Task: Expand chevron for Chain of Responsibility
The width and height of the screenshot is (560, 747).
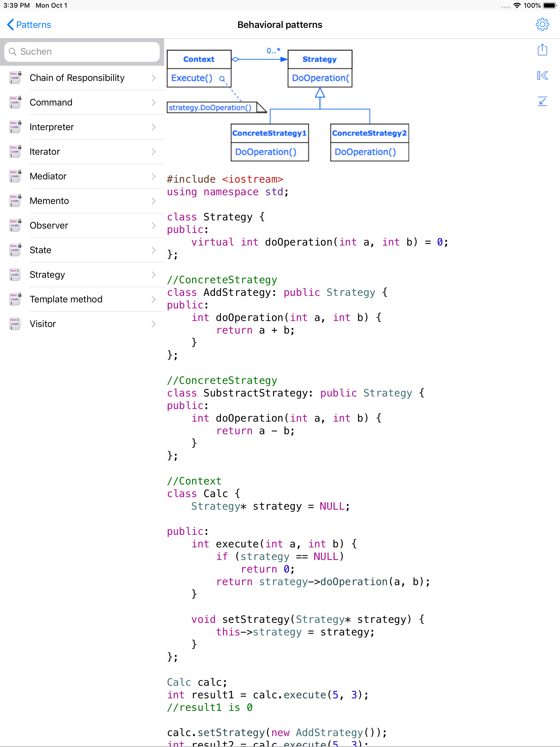Action: point(154,78)
